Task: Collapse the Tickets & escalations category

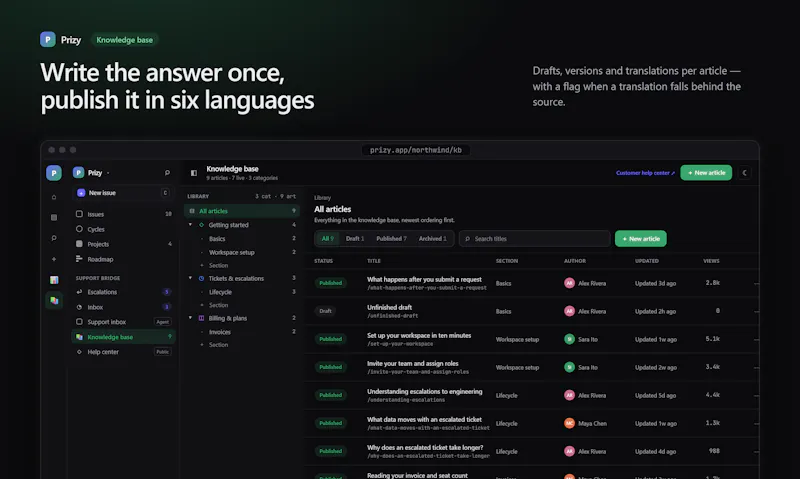Action: (x=190, y=279)
